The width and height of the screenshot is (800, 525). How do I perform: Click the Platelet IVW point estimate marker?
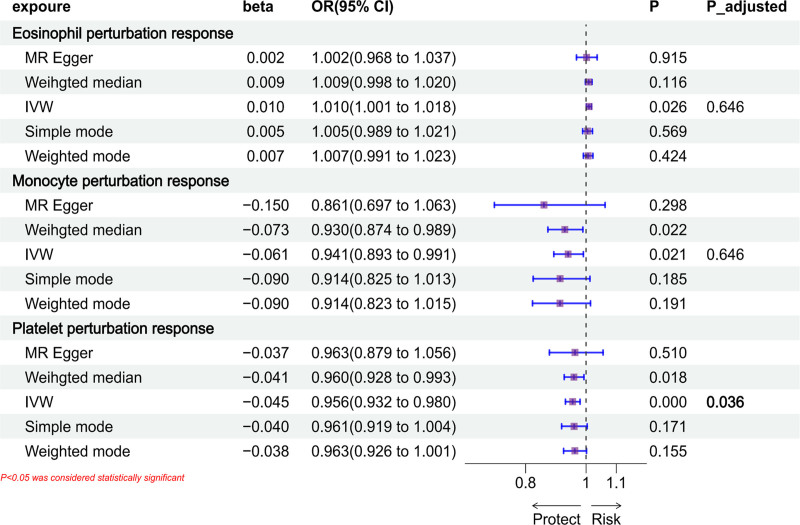[572, 402]
